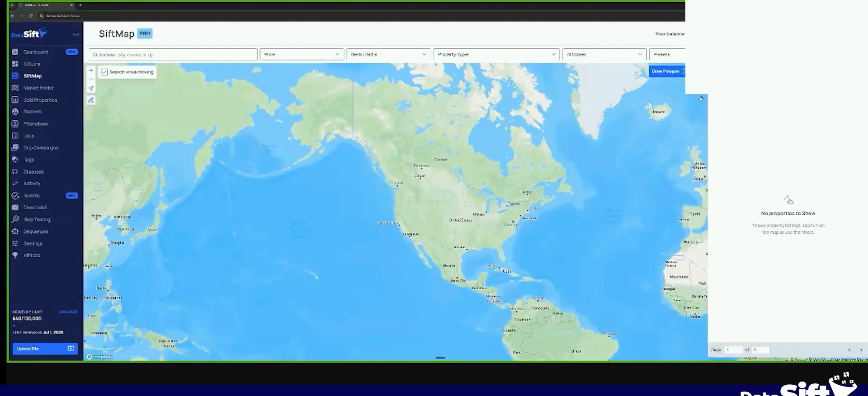Click the Sold Properties chart icon
Viewport: 868px width, 396px height.
[x=15, y=100]
